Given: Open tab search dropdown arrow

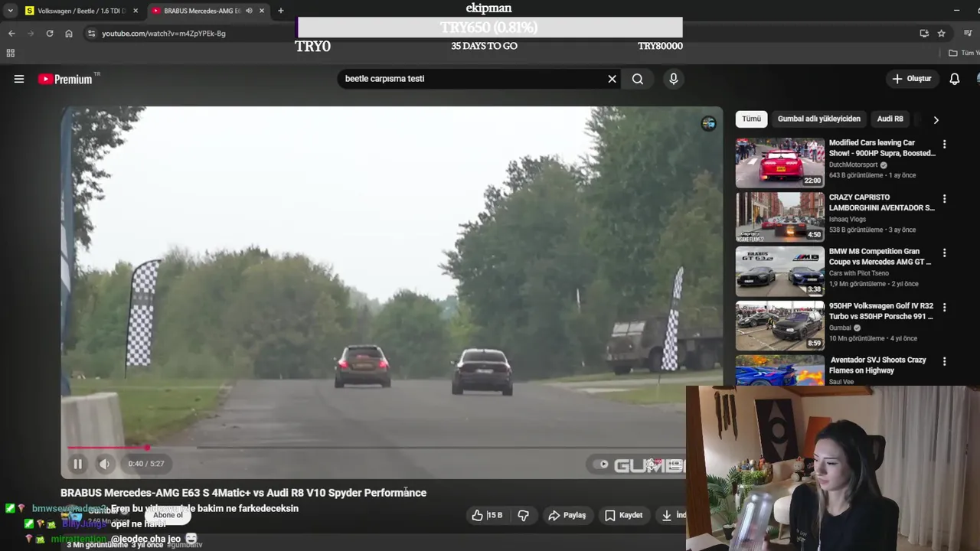Looking at the screenshot, I should 10,11.
